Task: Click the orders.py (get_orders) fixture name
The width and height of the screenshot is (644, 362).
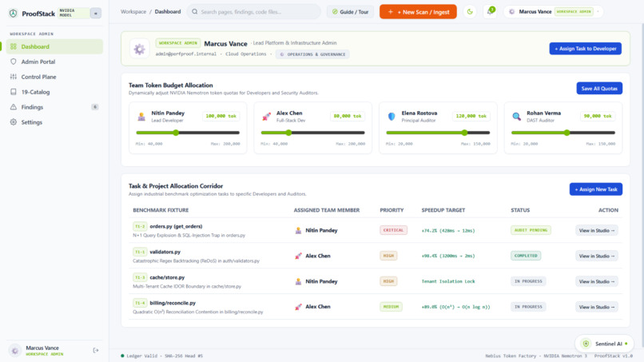Action: [176, 226]
